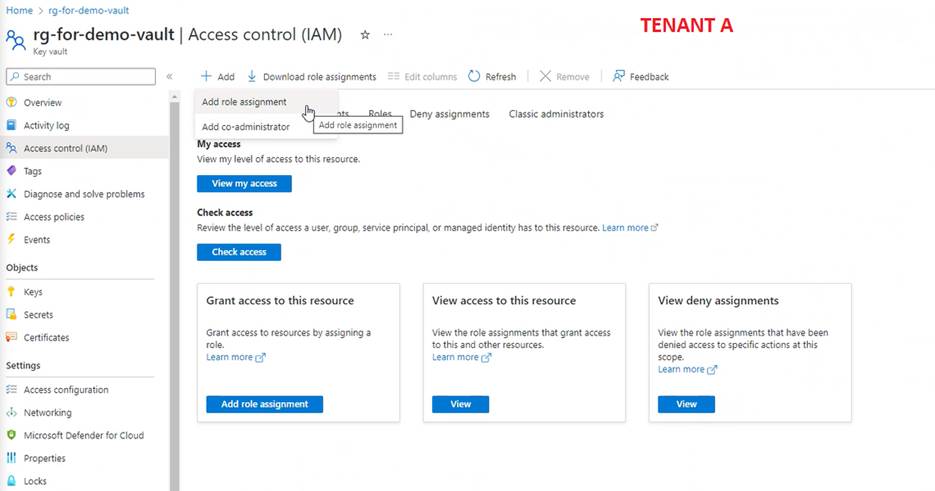Screen dimensions: 935x491
Task: Click the Networking icon in Settings
Action: click(x=11, y=412)
